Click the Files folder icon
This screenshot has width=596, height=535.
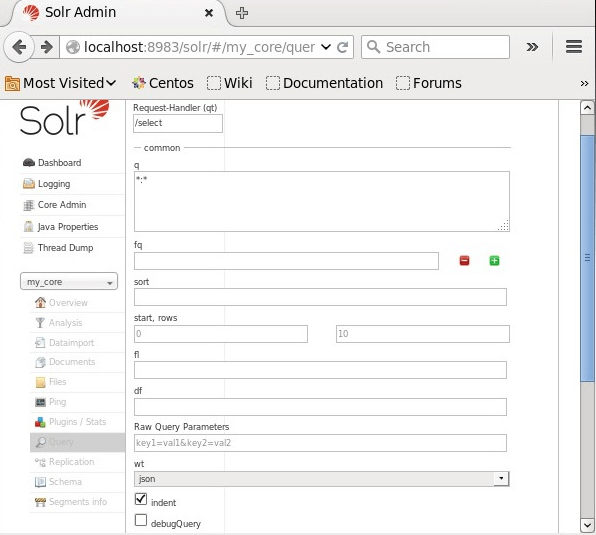coord(40,382)
